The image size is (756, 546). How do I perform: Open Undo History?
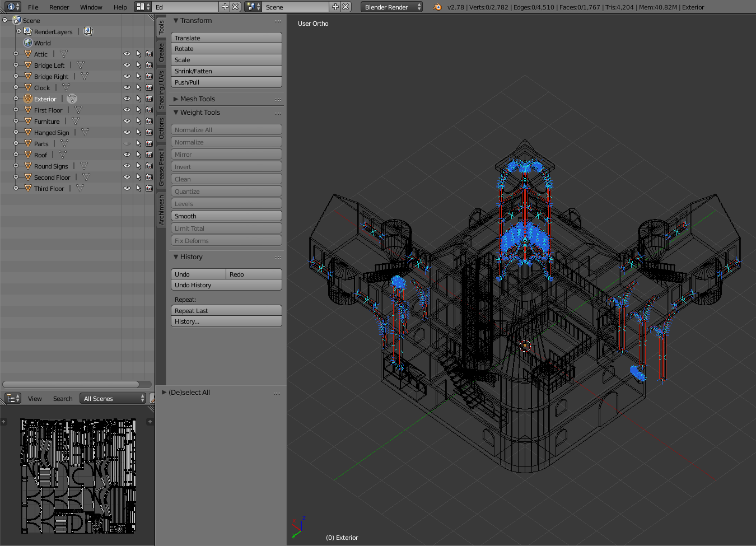226,285
